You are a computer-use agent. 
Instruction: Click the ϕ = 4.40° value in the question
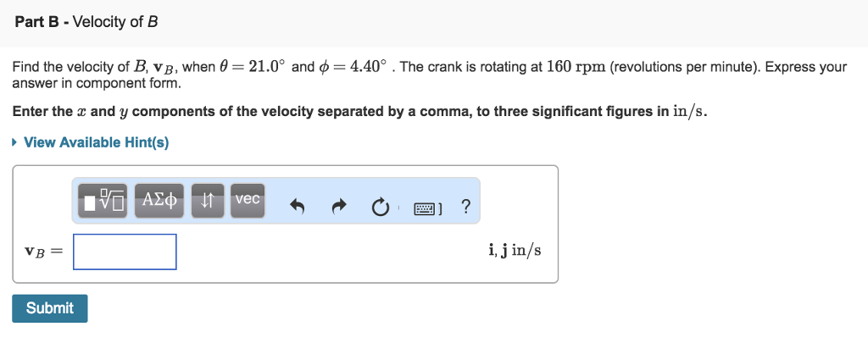tap(353, 67)
